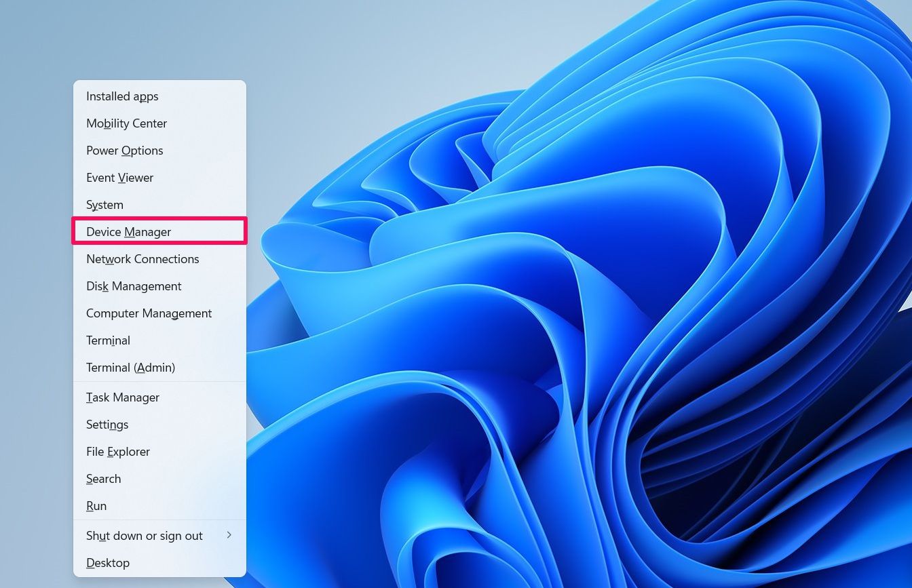Expand the Shut down or sign out submenu
Screen dimensions: 912x588
pos(229,535)
